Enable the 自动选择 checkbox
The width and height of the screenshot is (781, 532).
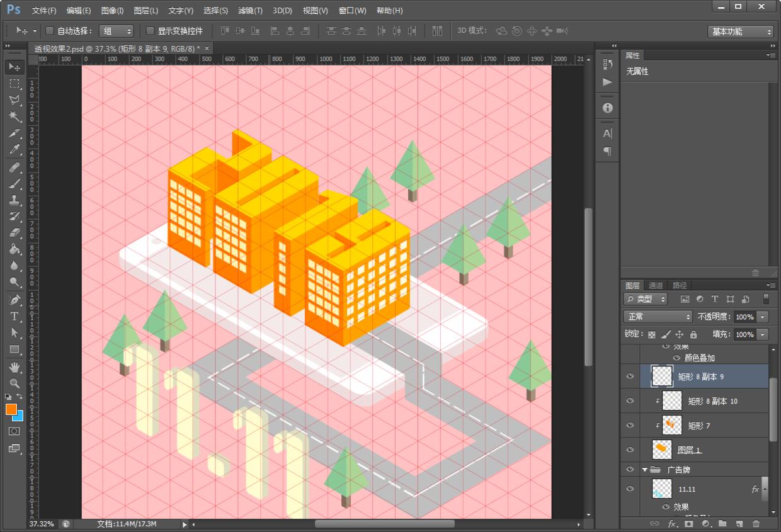point(50,31)
